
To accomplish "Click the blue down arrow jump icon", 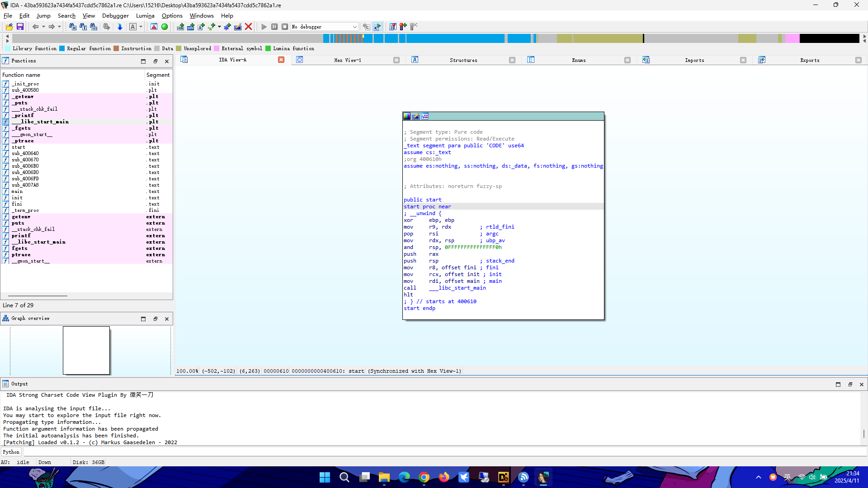I will pyautogui.click(x=120, y=27).
